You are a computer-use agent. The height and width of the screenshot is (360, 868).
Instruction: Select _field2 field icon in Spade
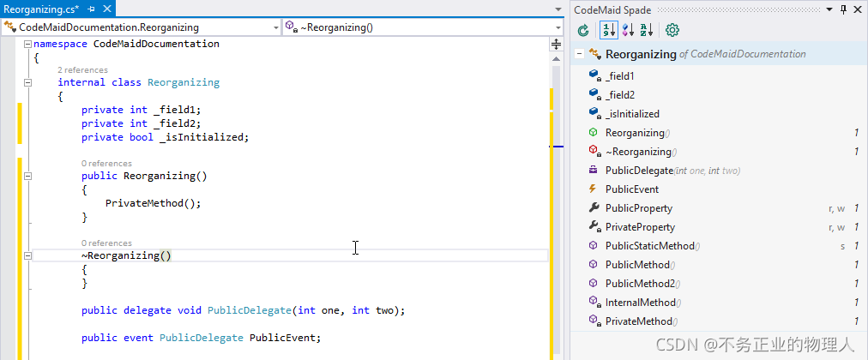pos(594,94)
